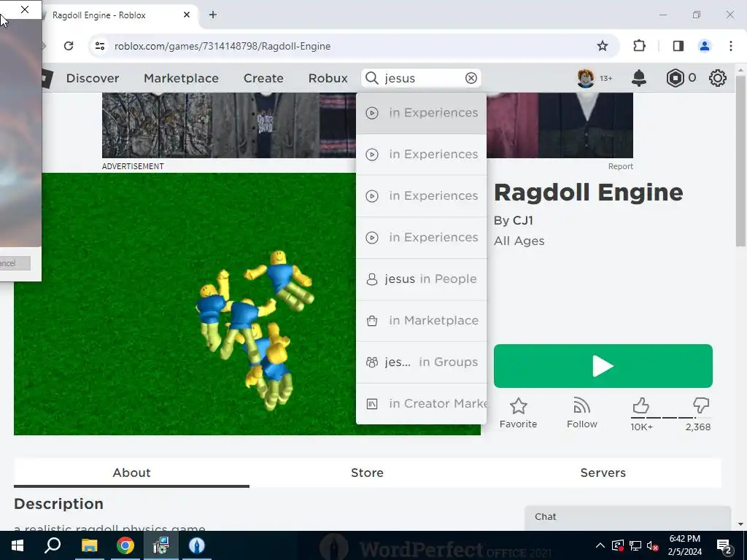
Task: Switch to the Servers tab
Action: 603,472
